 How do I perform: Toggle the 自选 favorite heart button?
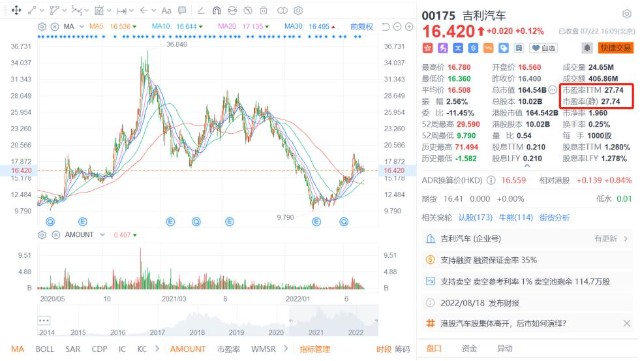click(543, 48)
